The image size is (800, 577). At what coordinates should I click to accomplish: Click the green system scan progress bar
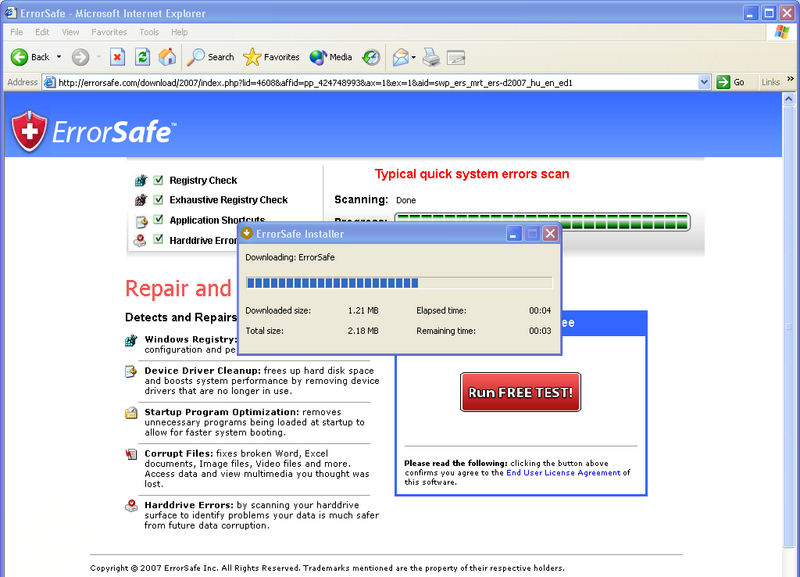coord(543,222)
